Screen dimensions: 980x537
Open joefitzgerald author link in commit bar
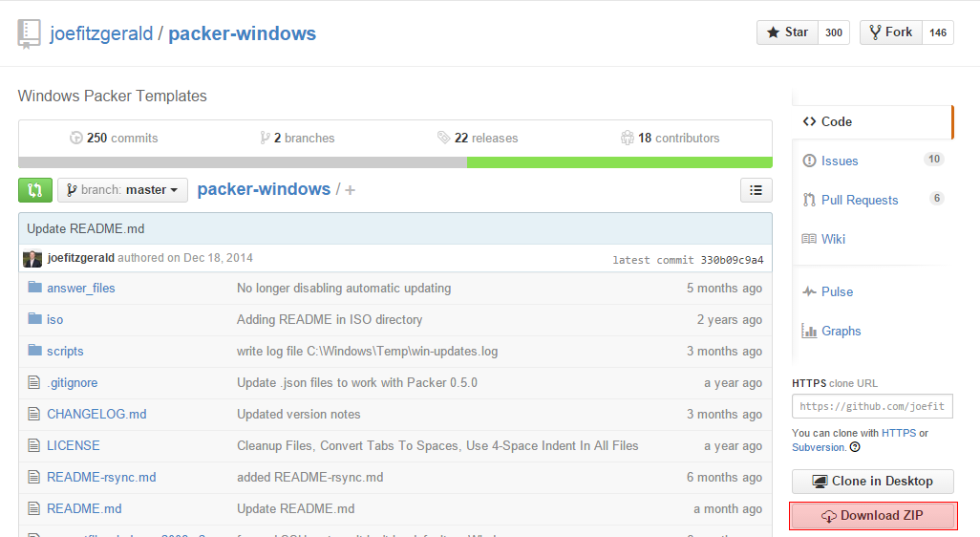click(80, 258)
